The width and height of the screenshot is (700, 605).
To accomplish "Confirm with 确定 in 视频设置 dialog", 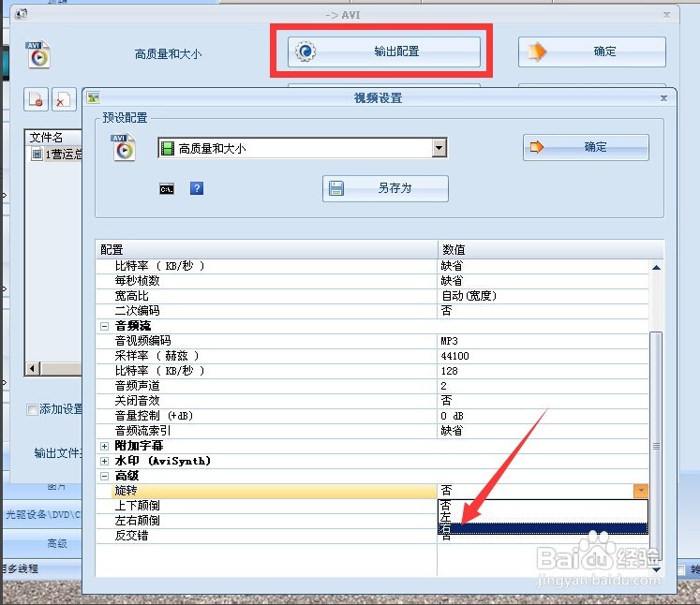I will 586,147.
